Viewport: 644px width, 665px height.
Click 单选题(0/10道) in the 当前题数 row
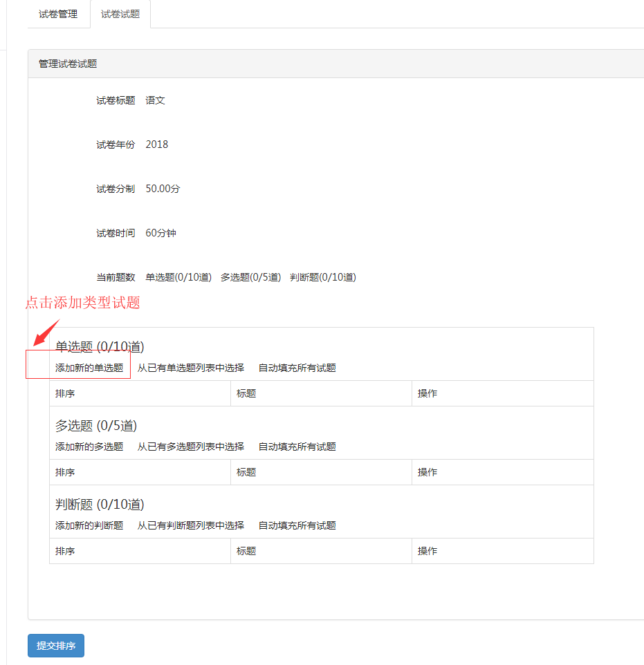[178, 277]
